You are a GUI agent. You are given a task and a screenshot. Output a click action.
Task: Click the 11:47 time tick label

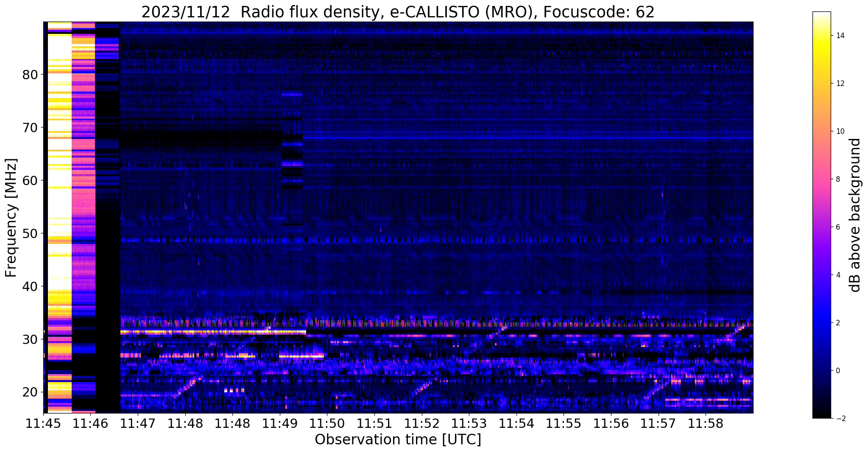tap(138, 424)
